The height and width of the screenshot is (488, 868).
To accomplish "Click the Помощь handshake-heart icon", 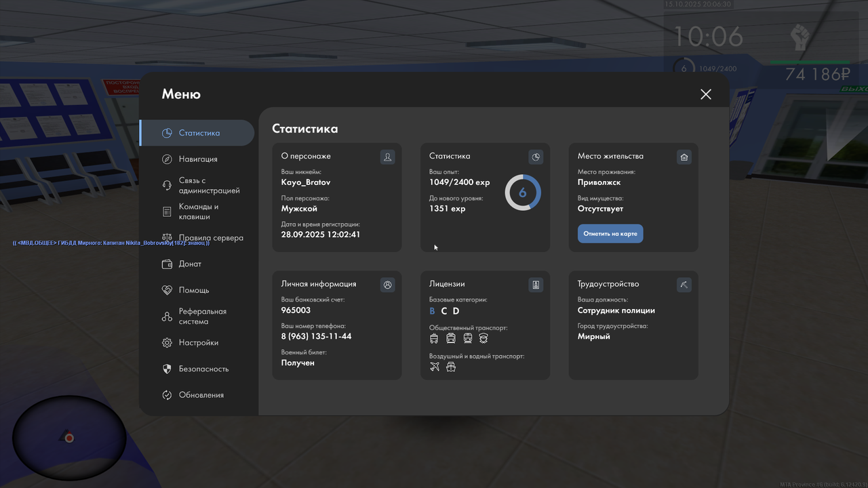I will coord(167,290).
